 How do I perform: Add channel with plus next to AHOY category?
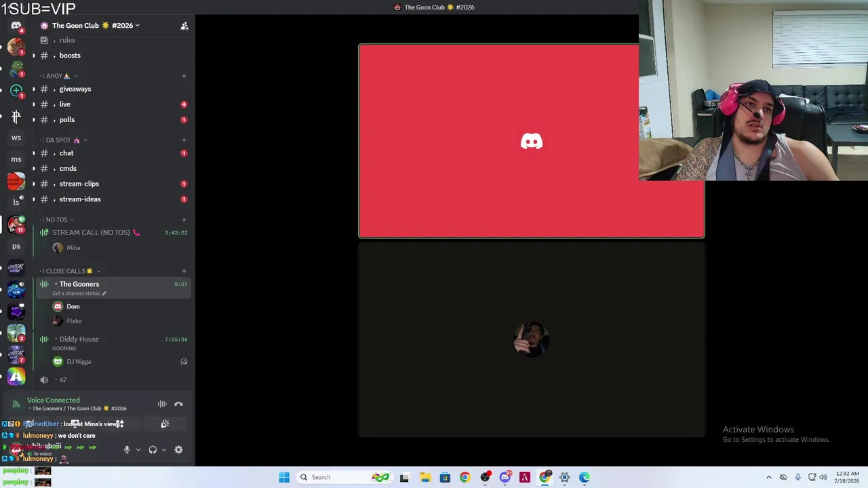(184, 76)
